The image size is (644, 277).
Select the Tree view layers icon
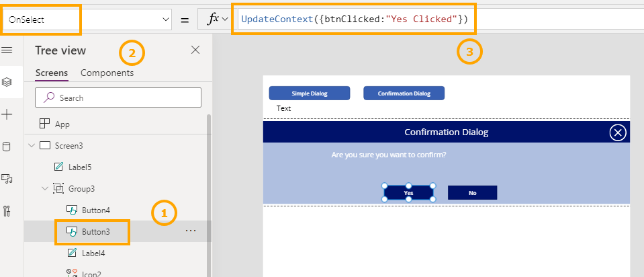click(x=7, y=82)
